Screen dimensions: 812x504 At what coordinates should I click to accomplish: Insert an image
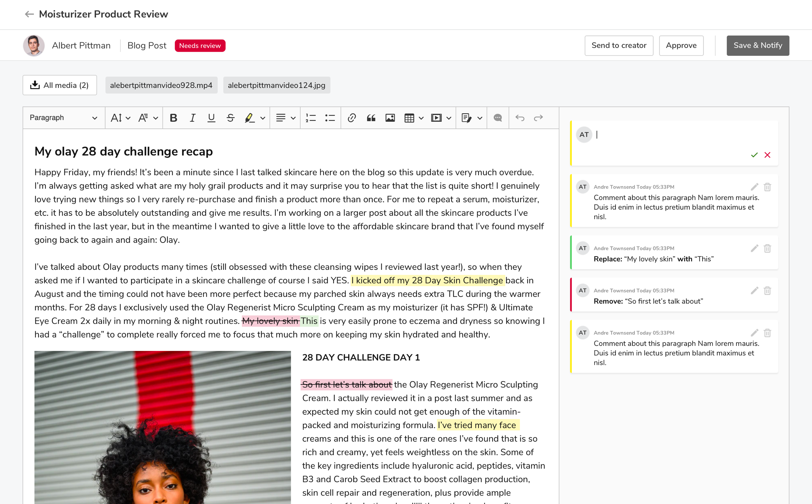point(390,118)
